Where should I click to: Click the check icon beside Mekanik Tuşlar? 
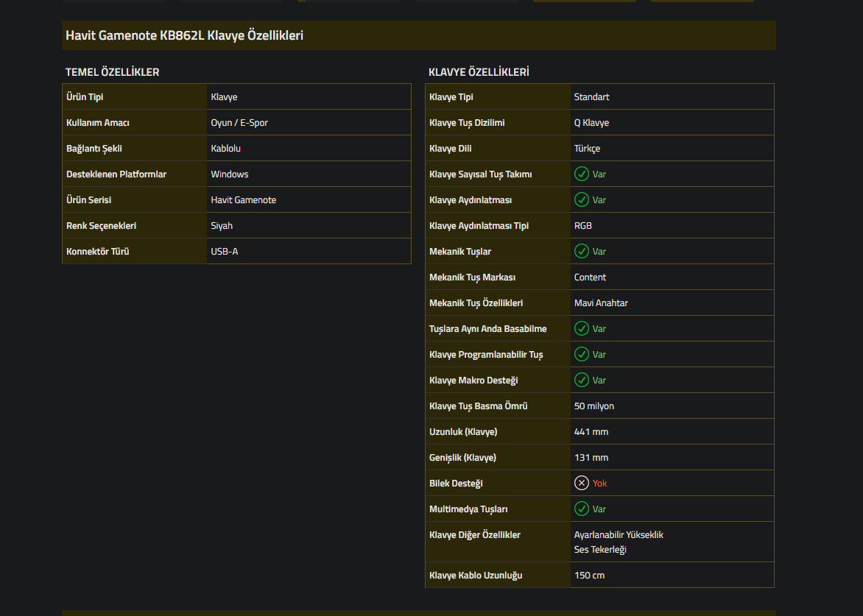point(581,252)
